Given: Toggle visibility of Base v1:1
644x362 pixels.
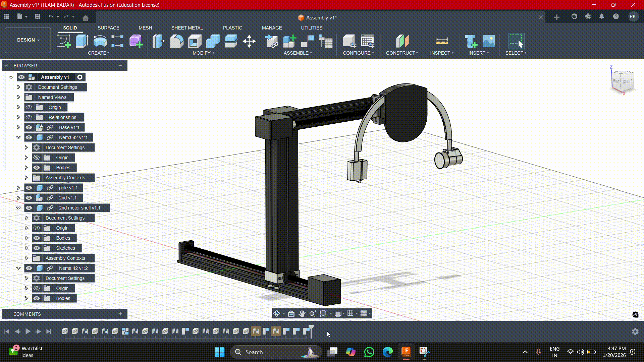Looking at the screenshot, I should (x=29, y=127).
